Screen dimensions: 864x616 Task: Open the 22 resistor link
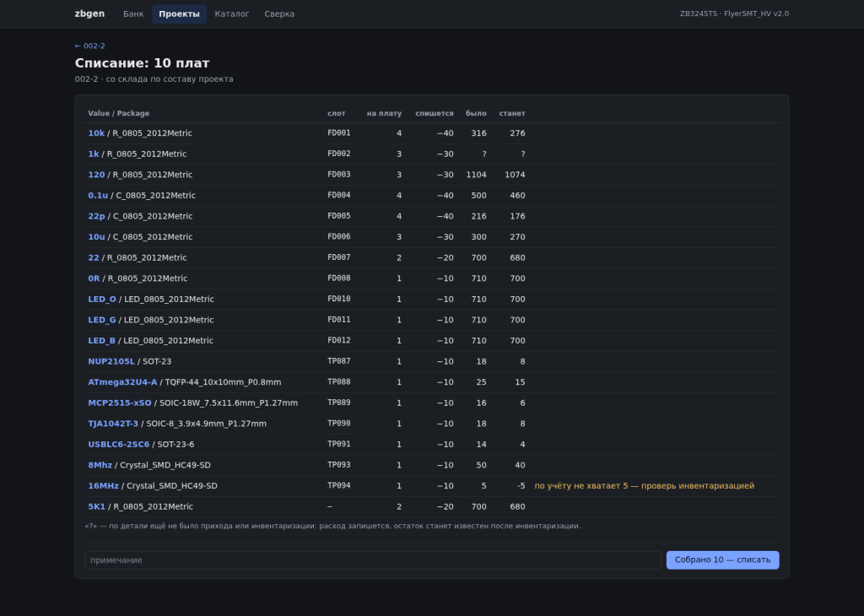click(94, 258)
